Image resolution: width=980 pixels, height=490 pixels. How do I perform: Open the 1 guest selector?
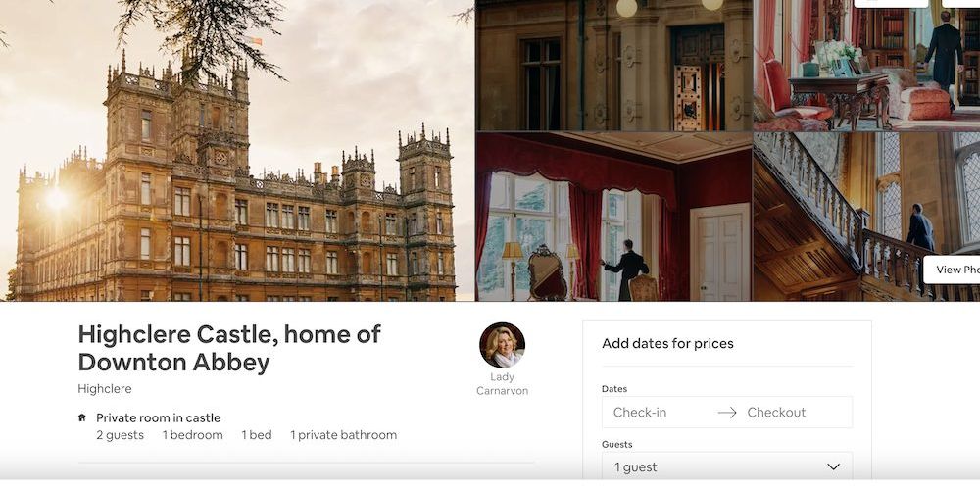coord(727,466)
